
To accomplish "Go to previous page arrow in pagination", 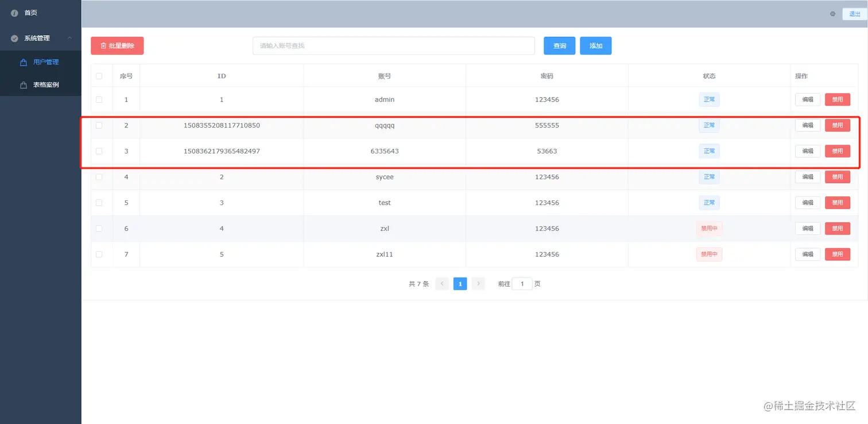I will 442,284.
